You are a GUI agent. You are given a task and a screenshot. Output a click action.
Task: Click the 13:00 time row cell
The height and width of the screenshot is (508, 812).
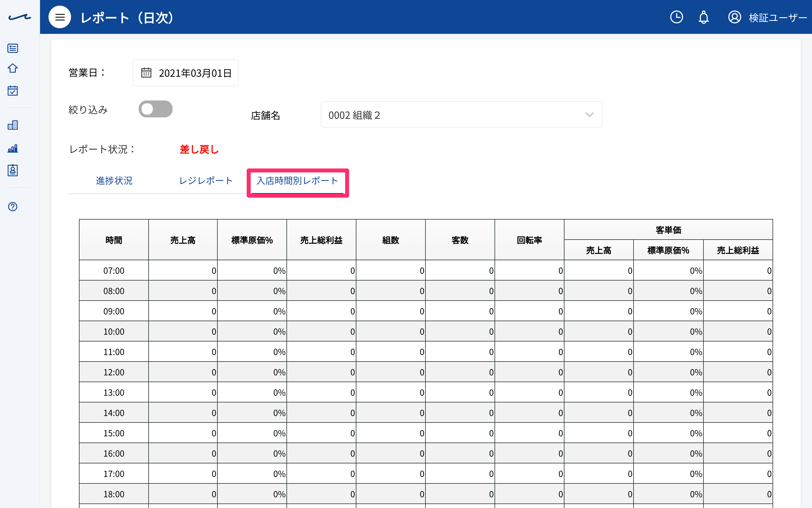pos(114,392)
